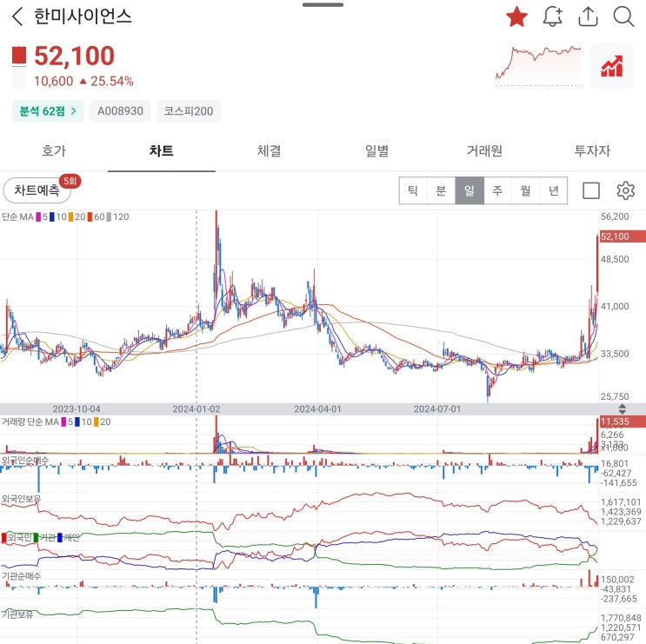Select the 주 weekly interval
646x644 pixels.
[x=497, y=190]
